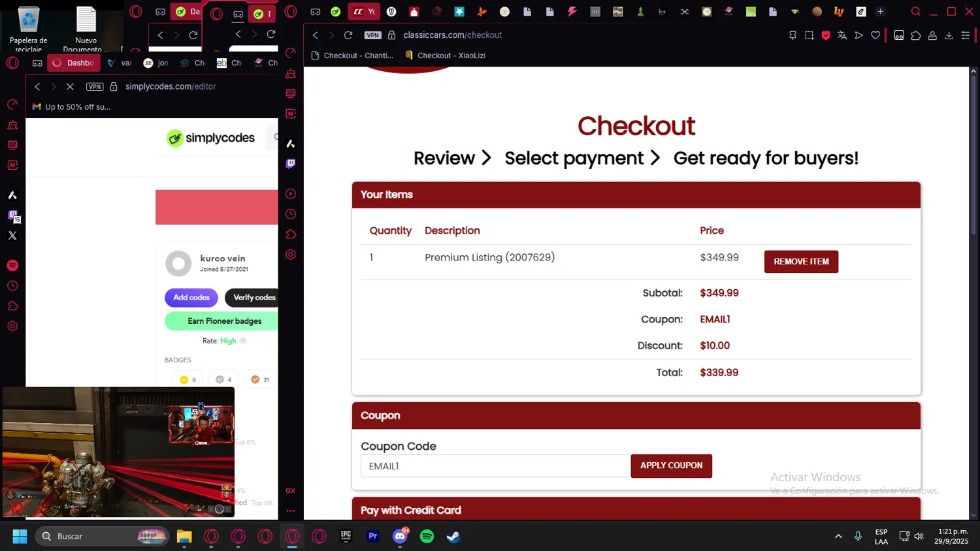980x551 pixels.
Task: Open 'Checkout - XiaoLizi' bookmark
Action: tap(446, 55)
